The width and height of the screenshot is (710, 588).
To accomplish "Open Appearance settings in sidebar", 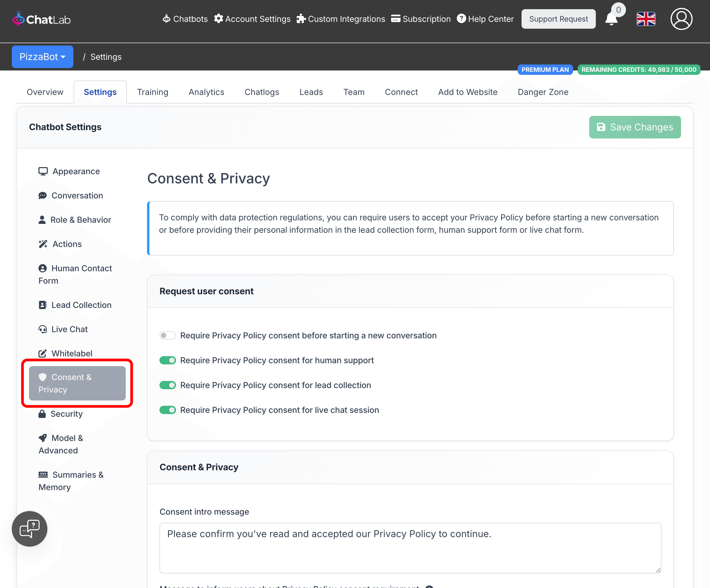I will point(76,171).
